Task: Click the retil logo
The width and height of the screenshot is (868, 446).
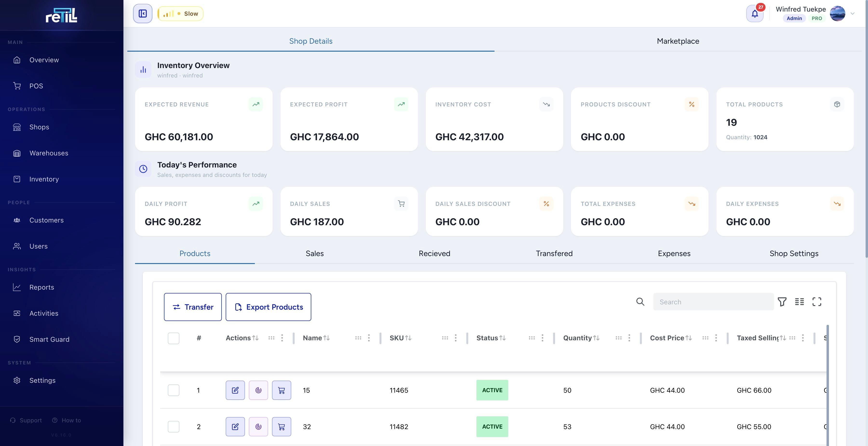Action: coord(61,15)
